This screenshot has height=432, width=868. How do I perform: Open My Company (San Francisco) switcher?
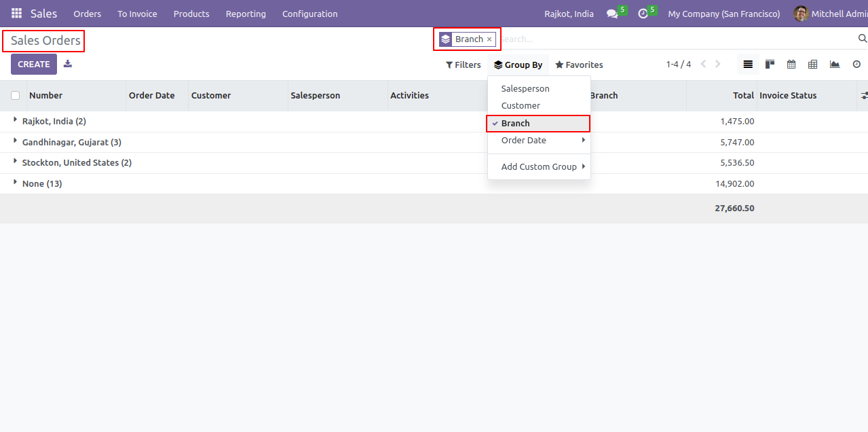724,14
